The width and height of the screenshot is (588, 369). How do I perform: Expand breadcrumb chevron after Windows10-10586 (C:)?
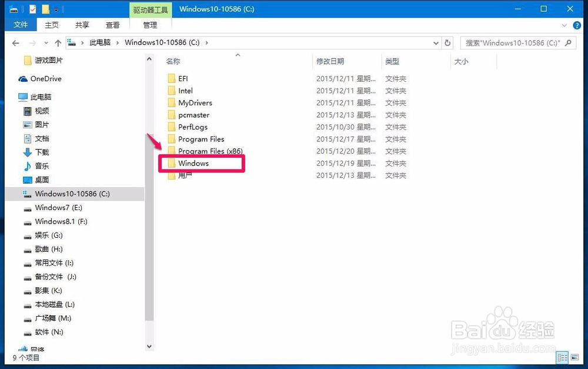[206, 43]
